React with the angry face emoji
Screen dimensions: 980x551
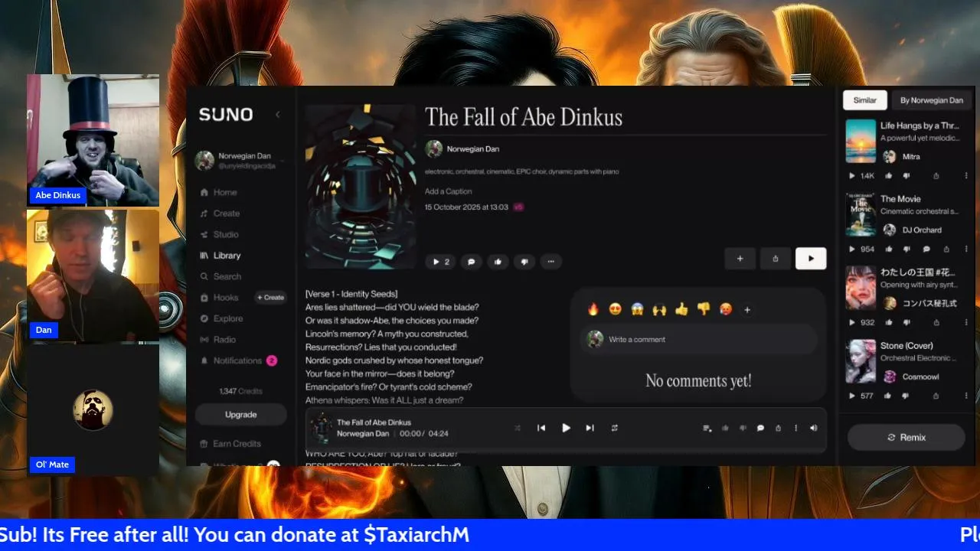[x=726, y=309]
